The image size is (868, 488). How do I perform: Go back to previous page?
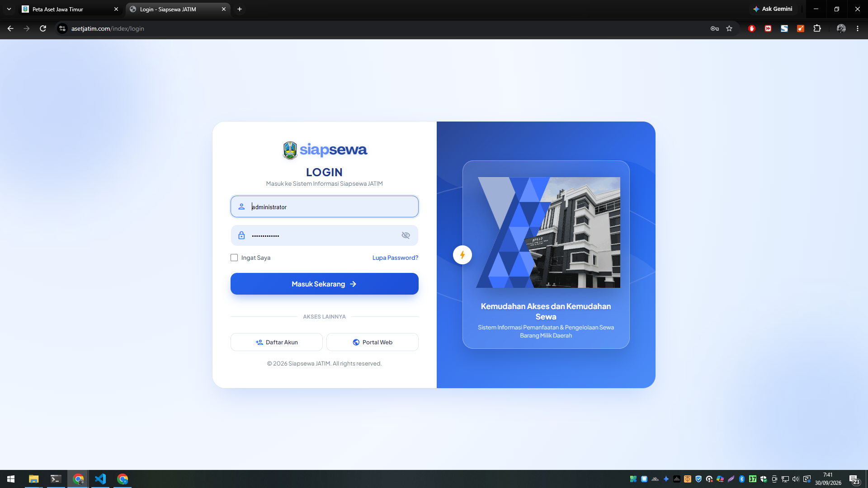click(x=10, y=28)
